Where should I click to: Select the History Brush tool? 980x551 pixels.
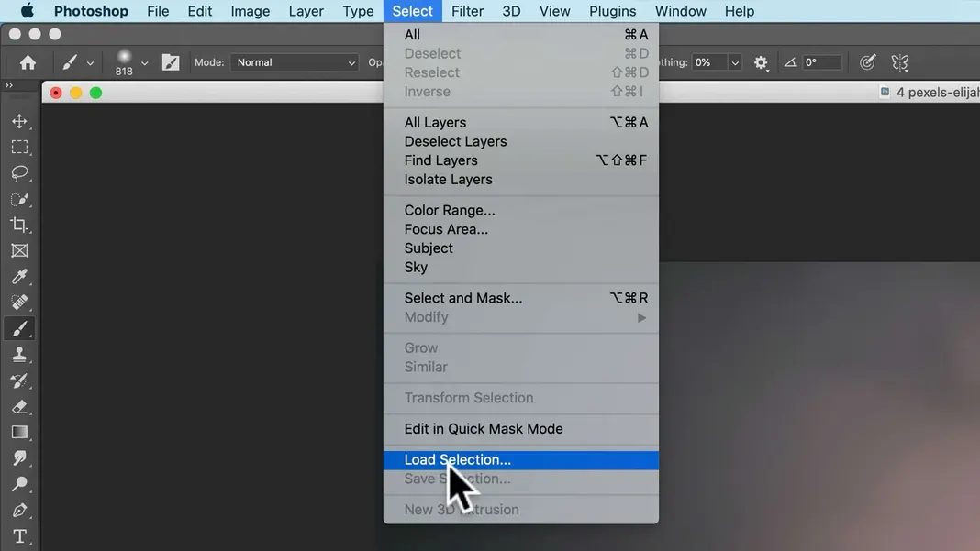(x=19, y=381)
